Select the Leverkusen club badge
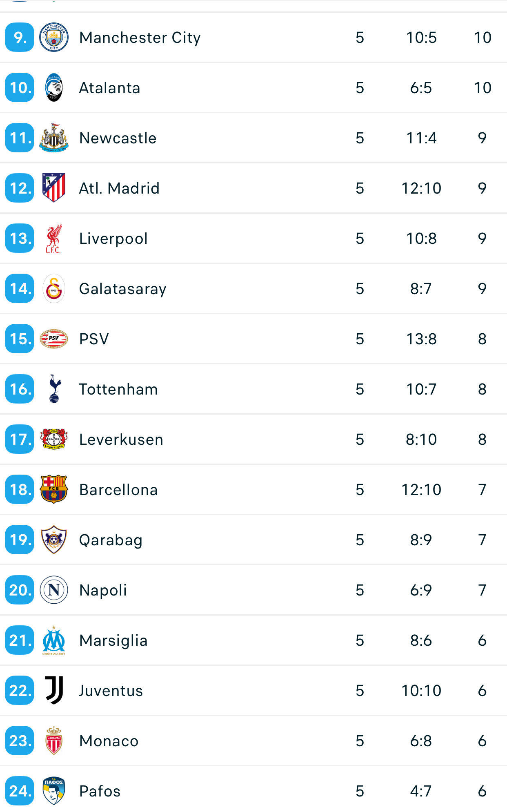Viewport: 507px width, 812px height. point(54,439)
